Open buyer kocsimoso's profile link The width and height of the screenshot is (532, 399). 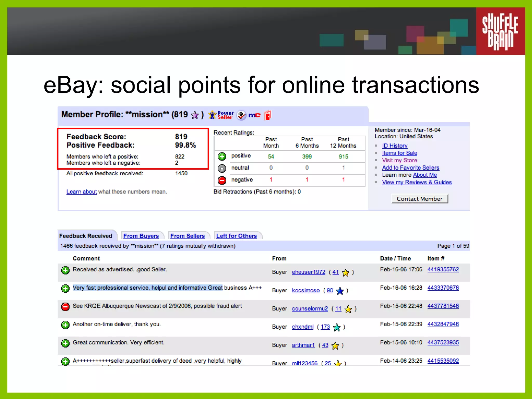pyautogui.click(x=306, y=290)
